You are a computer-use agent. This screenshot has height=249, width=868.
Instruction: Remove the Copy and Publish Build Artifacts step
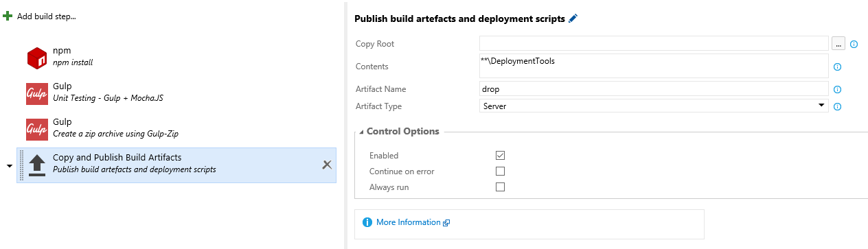(328, 165)
